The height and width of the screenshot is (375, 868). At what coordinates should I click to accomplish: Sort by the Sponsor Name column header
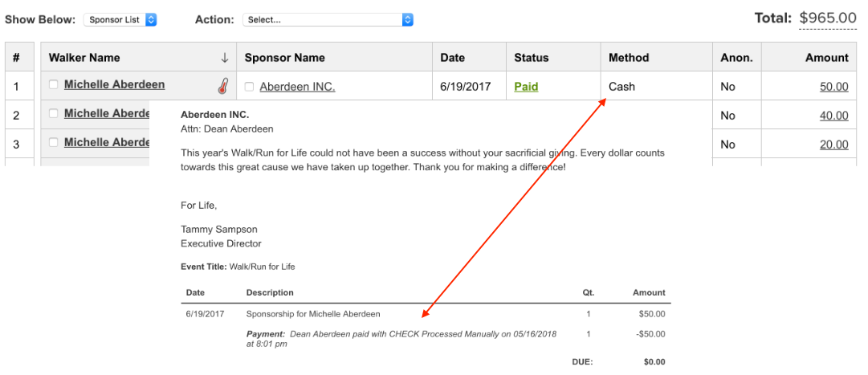285,58
